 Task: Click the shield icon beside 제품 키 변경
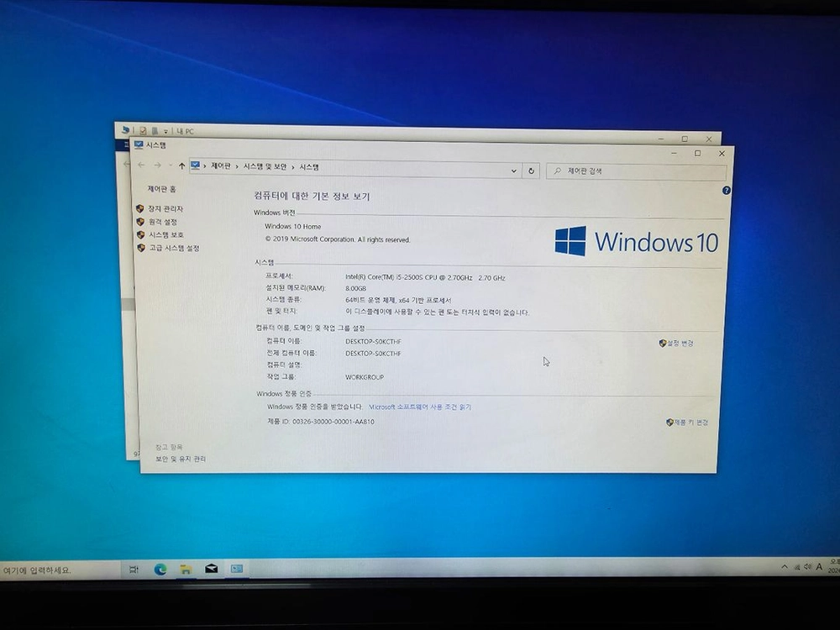click(669, 423)
